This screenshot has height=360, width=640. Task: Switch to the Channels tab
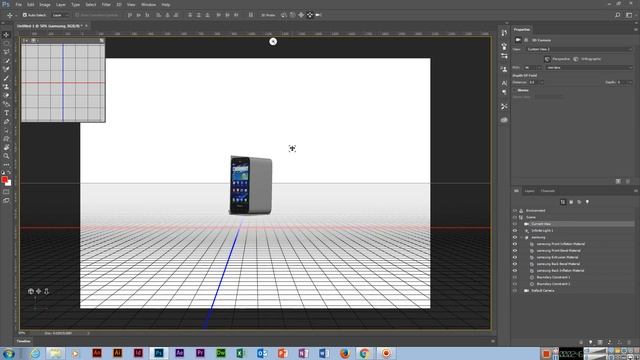[548, 191]
